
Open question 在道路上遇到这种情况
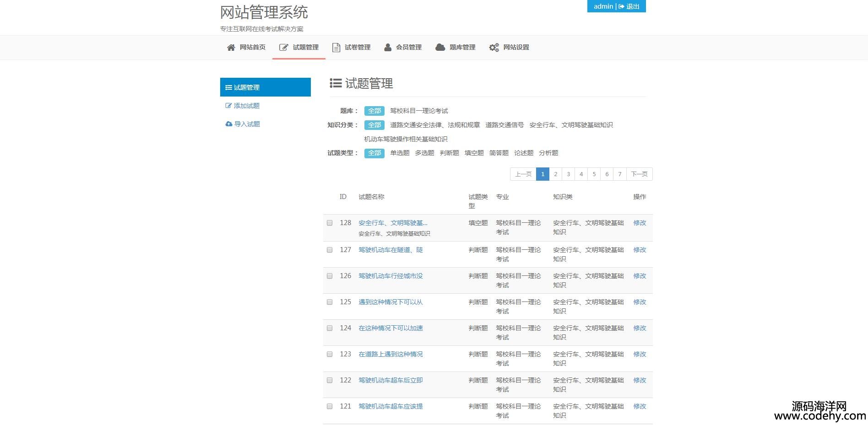pos(391,354)
